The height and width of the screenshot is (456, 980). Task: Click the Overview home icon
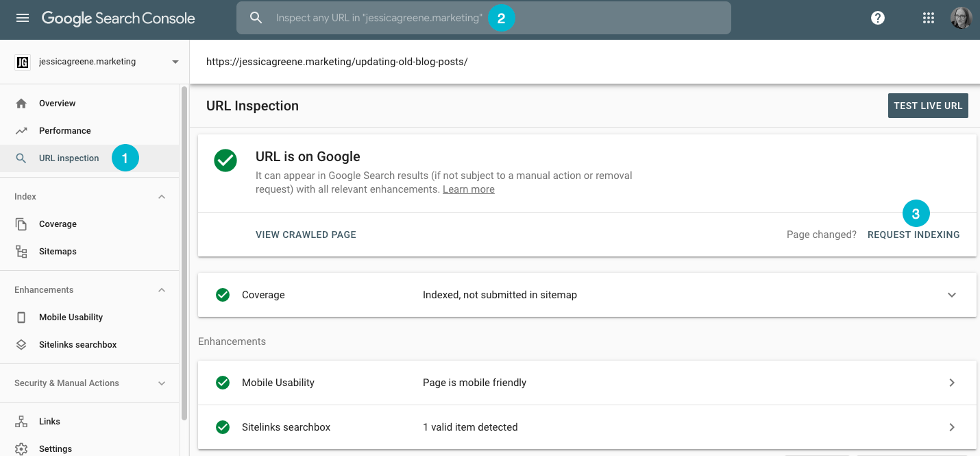click(21, 104)
